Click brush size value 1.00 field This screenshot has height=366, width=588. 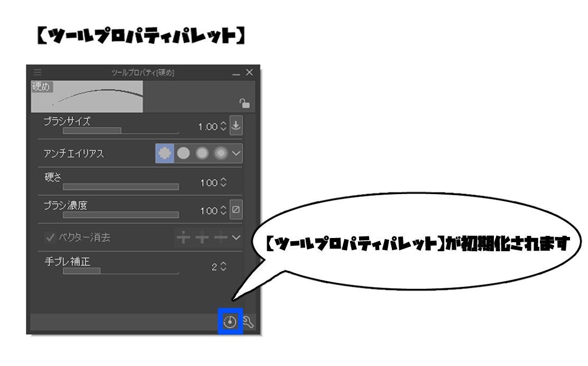tap(208, 127)
